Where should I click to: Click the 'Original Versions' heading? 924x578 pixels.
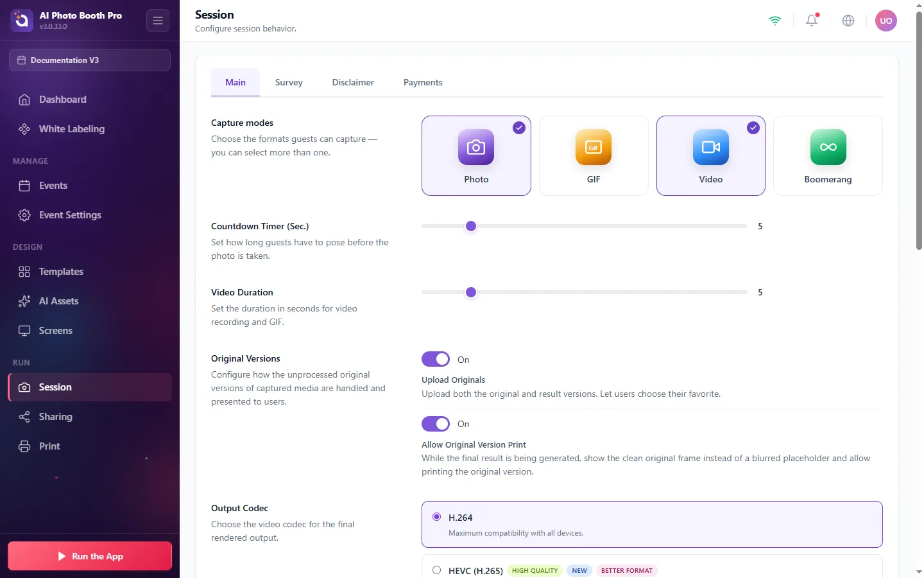(246, 358)
